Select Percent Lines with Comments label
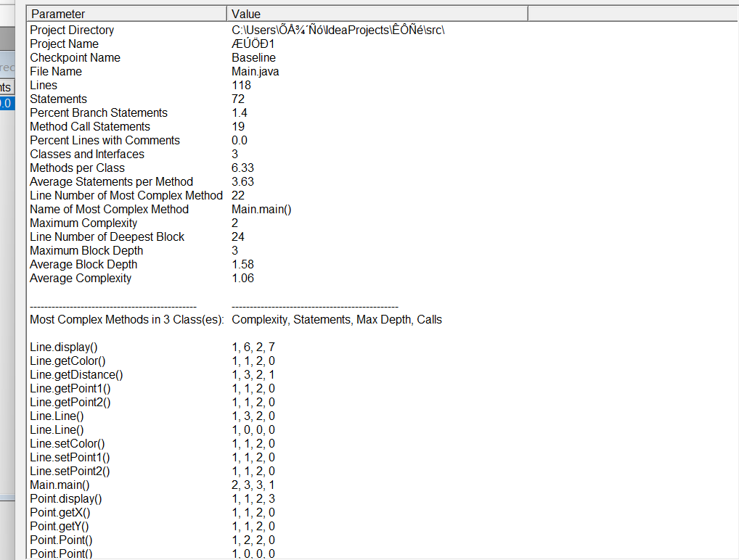The width and height of the screenshot is (739, 560). pyautogui.click(x=105, y=140)
